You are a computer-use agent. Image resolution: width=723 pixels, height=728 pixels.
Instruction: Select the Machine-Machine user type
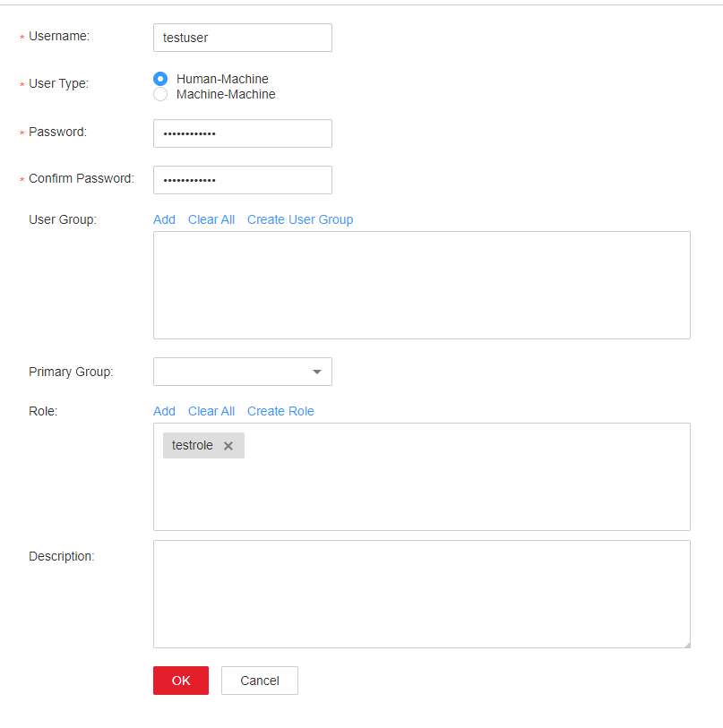tap(160, 94)
